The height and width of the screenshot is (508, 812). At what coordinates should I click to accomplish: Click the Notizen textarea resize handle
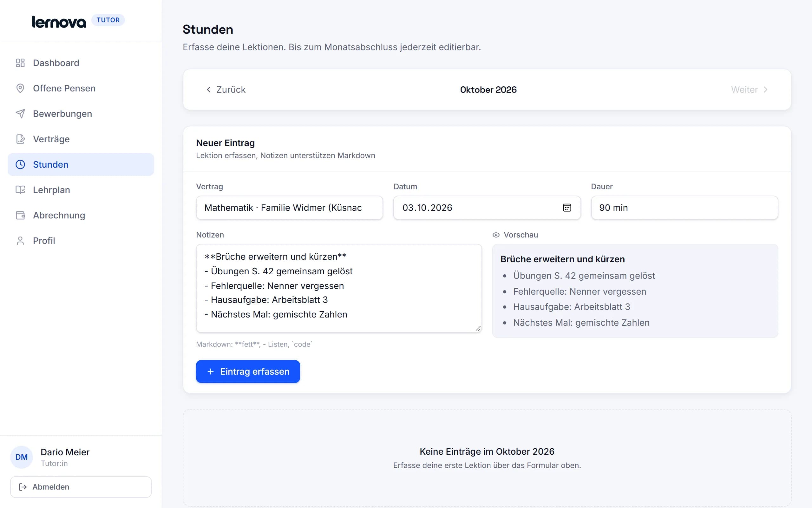(478, 329)
